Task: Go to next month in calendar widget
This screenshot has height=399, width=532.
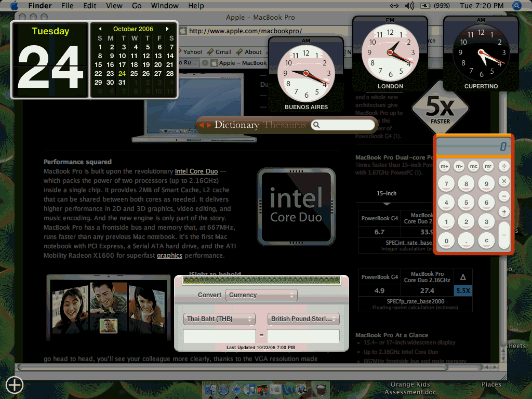Action: click(167, 29)
